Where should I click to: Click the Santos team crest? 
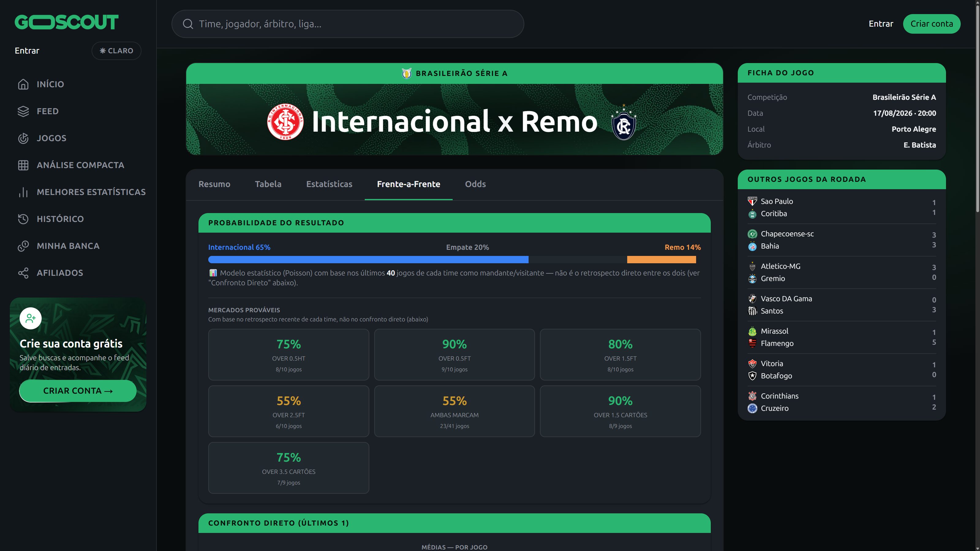(x=752, y=311)
